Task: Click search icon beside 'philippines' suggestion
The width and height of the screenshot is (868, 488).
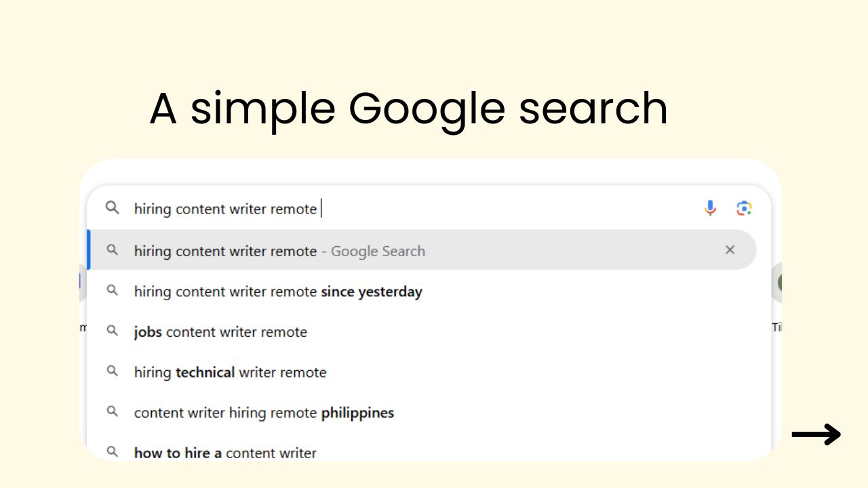Action: pos(113,411)
